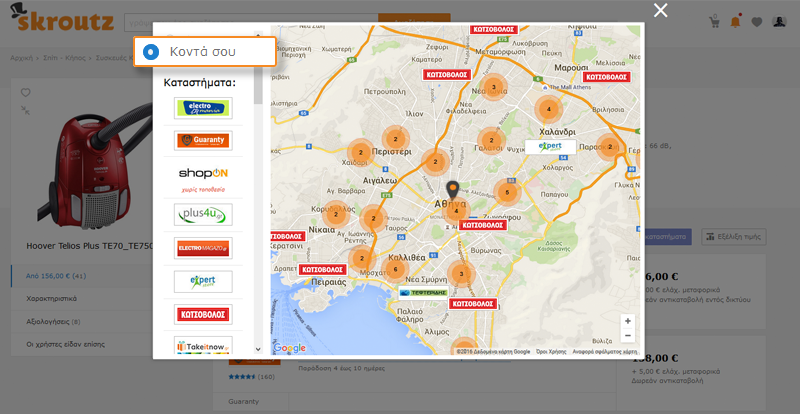
Task: Select the Takeitnow store logo
Action: pyautogui.click(x=203, y=347)
